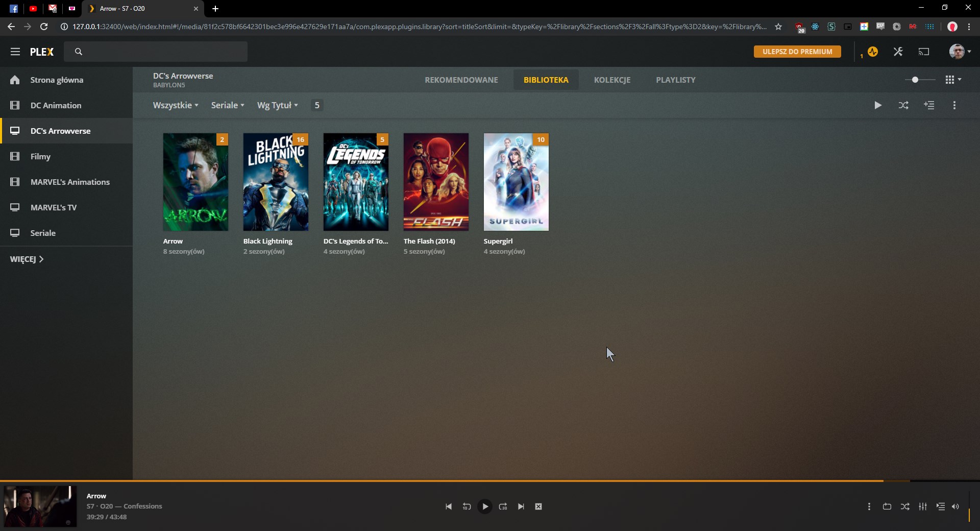
Task: Mute the player volume speaker icon
Action: click(x=955, y=506)
